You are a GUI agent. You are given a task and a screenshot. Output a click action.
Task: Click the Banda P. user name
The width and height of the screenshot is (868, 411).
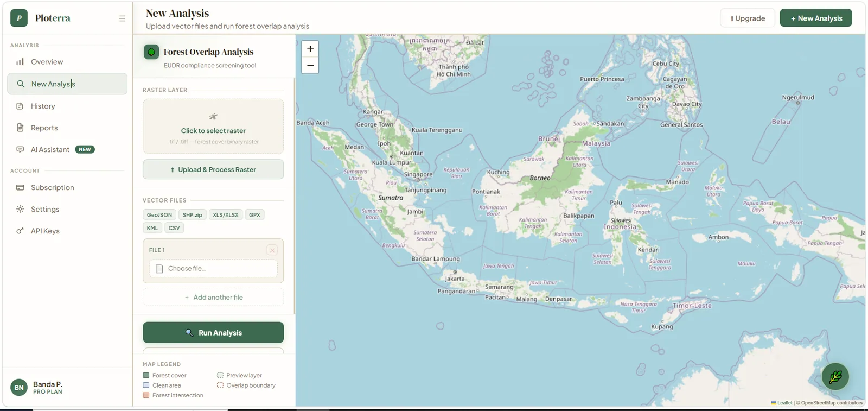48,384
